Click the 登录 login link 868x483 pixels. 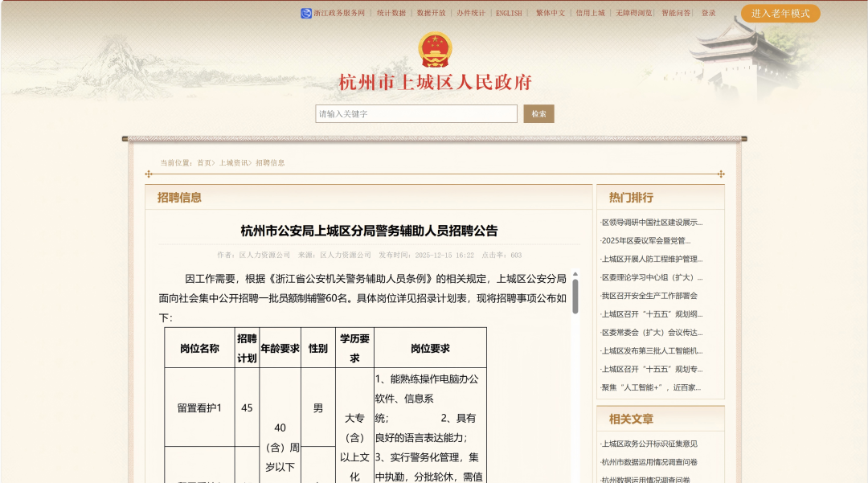pos(708,14)
